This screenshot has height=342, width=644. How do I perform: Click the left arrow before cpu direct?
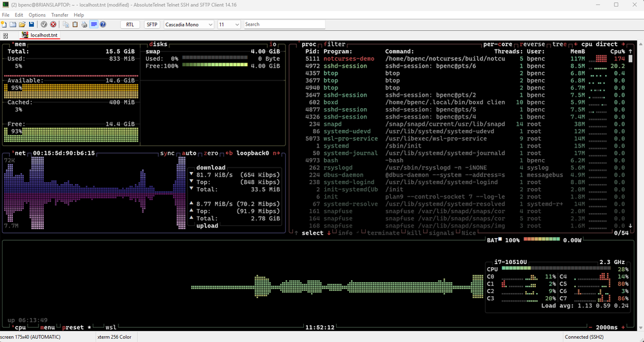[x=576, y=44]
